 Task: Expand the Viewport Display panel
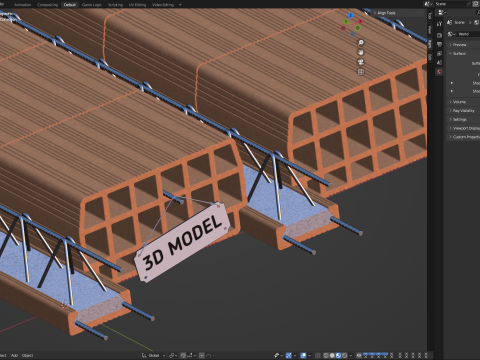[463, 128]
